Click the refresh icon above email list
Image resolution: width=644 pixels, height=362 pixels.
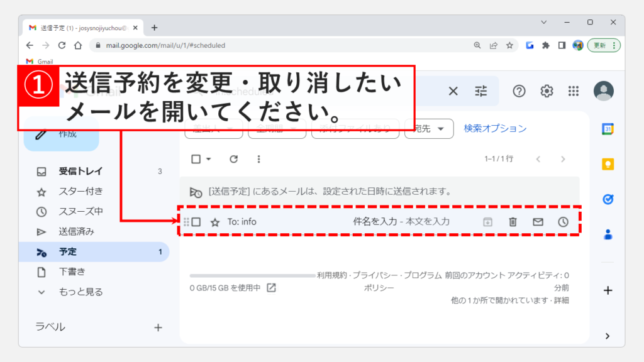point(233,159)
